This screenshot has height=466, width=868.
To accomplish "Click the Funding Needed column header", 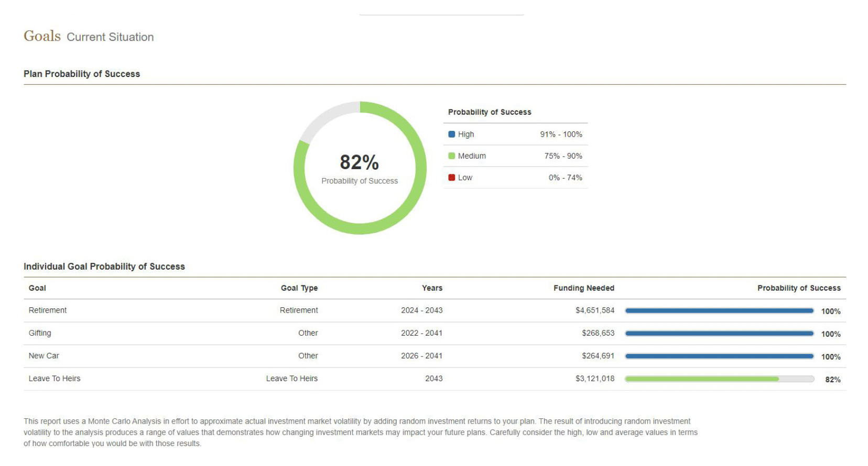I will click(x=584, y=288).
